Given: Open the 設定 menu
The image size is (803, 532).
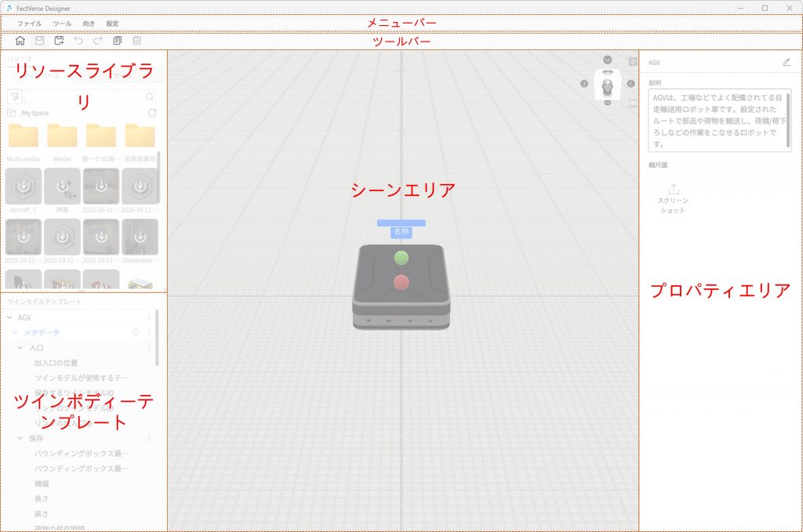Looking at the screenshot, I should coord(112,24).
